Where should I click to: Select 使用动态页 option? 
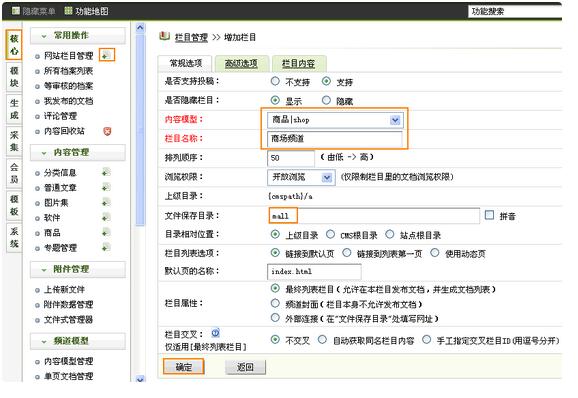click(435, 253)
